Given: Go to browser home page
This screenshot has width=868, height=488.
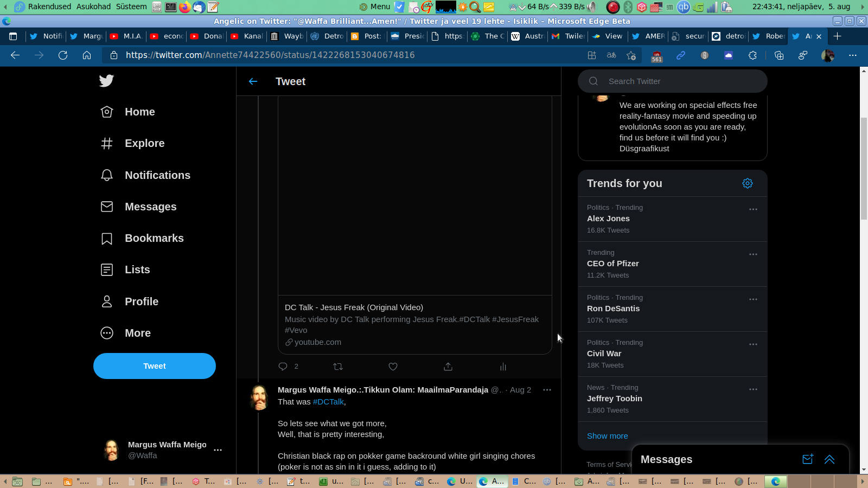Looking at the screenshot, I should coord(87,55).
